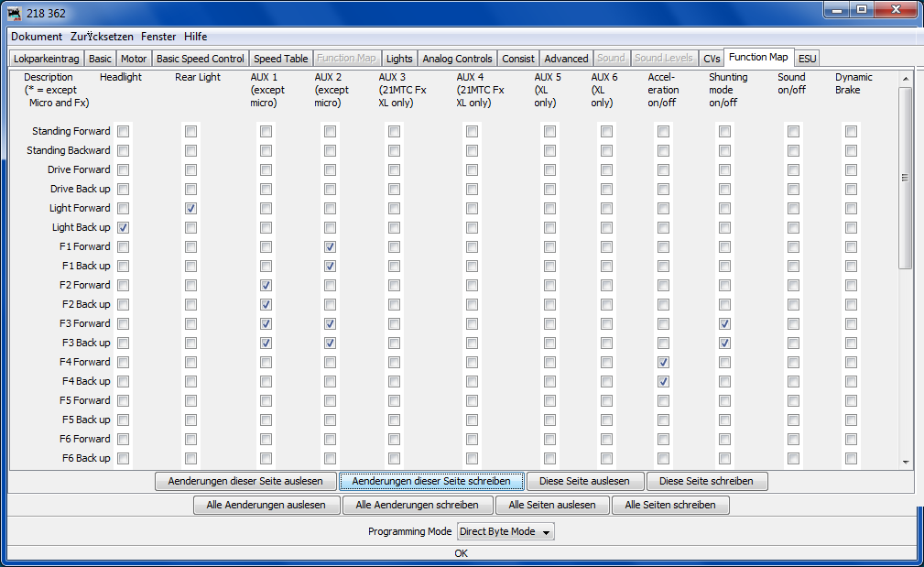Click the vertical scrollbar thumb
Image resolution: width=924 pixels, height=567 pixels.
click(906, 179)
